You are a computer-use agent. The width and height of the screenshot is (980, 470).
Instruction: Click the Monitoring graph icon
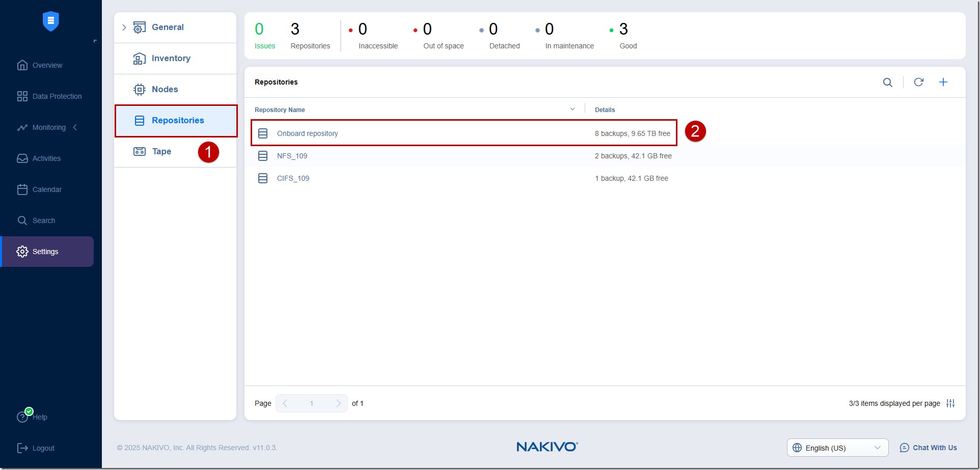point(22,127)
